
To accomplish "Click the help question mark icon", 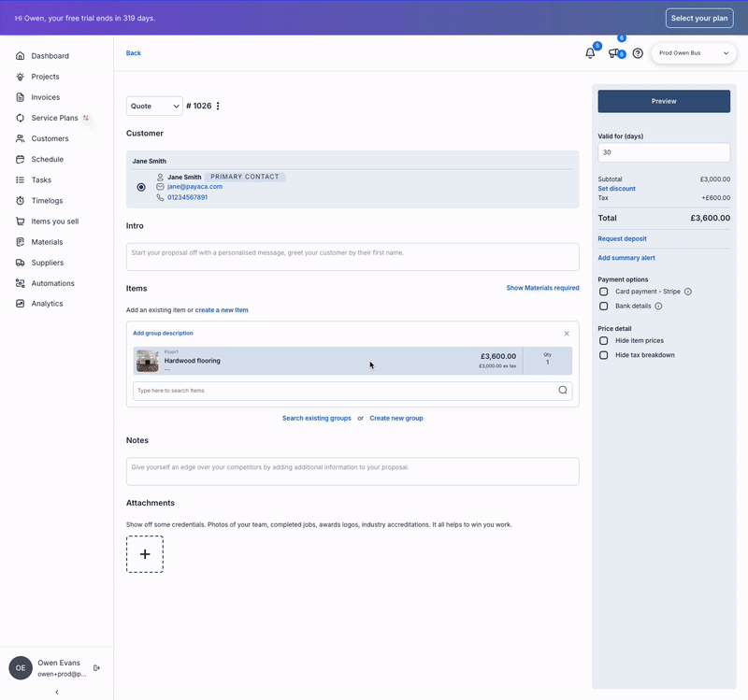I will coord(638,53).
